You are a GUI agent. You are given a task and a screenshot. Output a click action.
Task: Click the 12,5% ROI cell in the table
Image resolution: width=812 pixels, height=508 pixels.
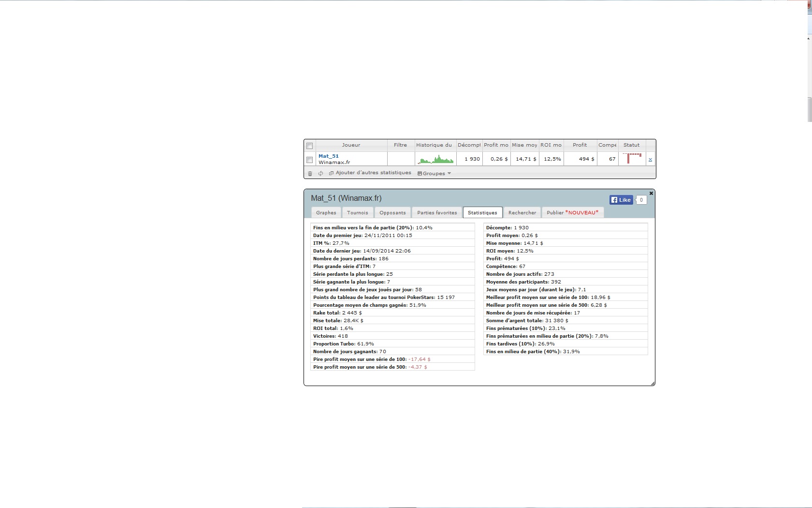pos(552,159)
